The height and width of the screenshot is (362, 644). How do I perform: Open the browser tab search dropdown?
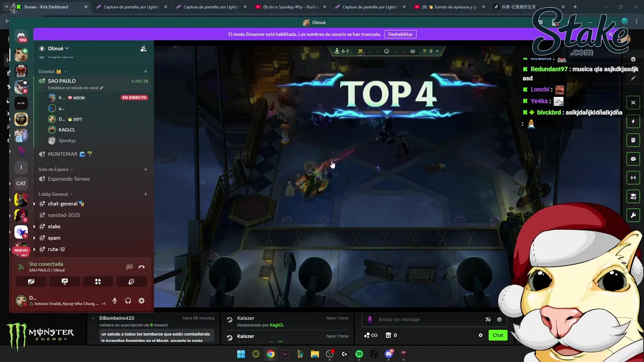6,7
